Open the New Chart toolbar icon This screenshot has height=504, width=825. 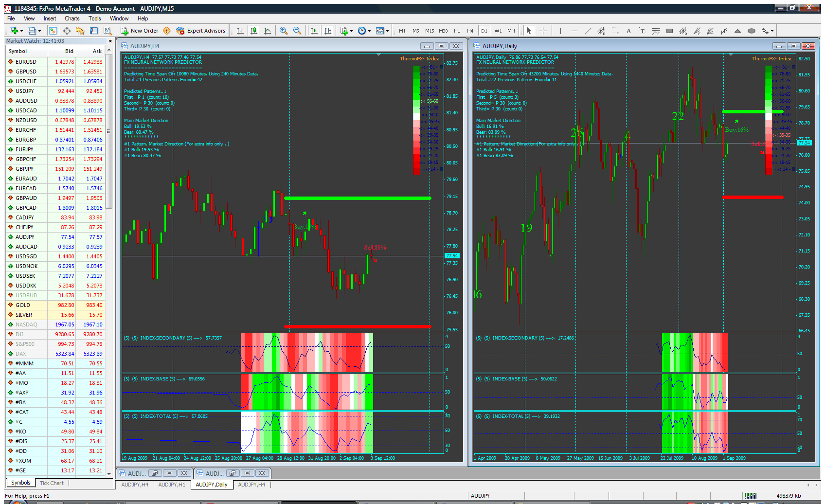tap(13, 31)
